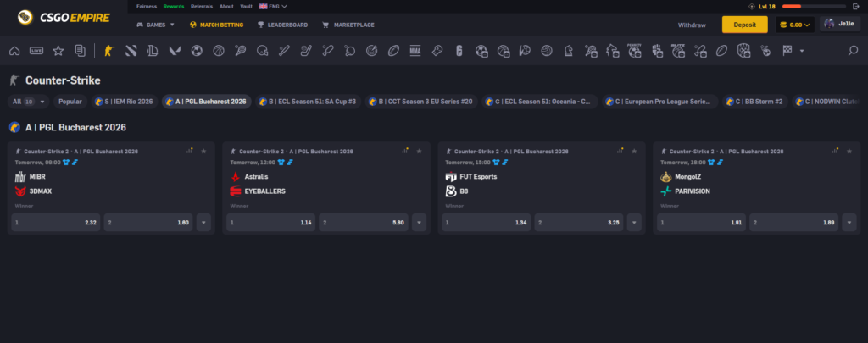Open the bet slip documents icon

(81, 51)
